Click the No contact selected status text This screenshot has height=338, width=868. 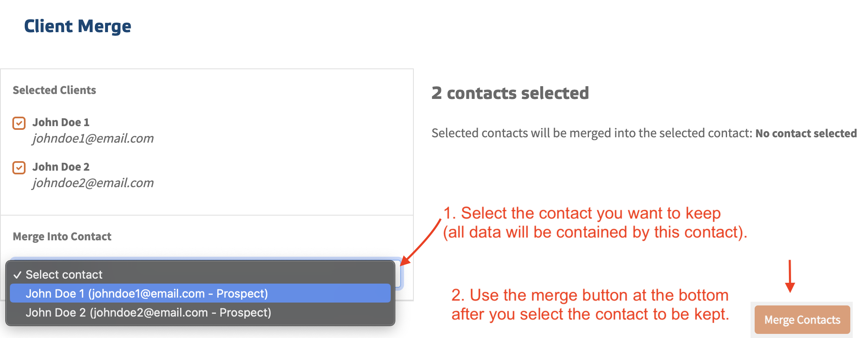click(806, 134)
